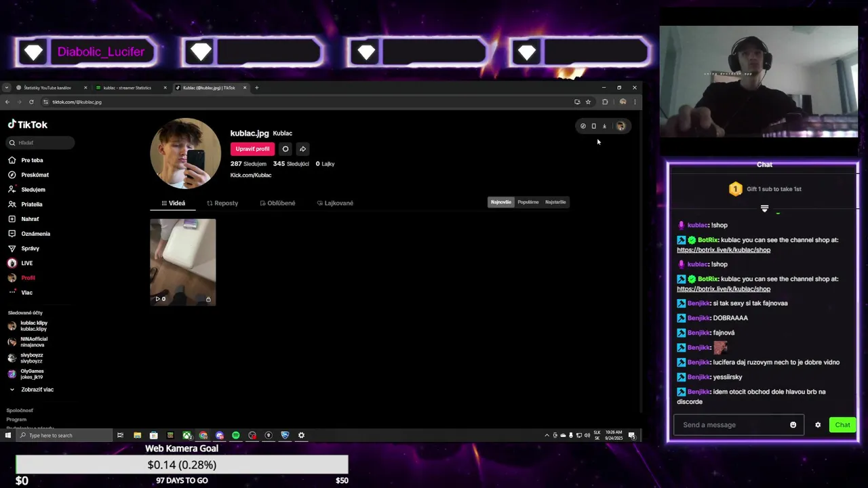Viewport: 868px width, 488px height.
Task: Click the tiktok.com address bar
Action: click(305, 102)
